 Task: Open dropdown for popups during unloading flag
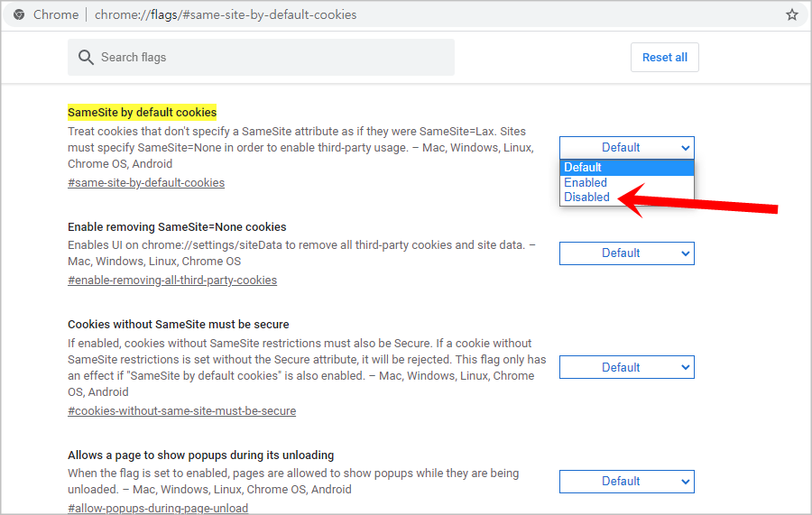click(627, 482)
